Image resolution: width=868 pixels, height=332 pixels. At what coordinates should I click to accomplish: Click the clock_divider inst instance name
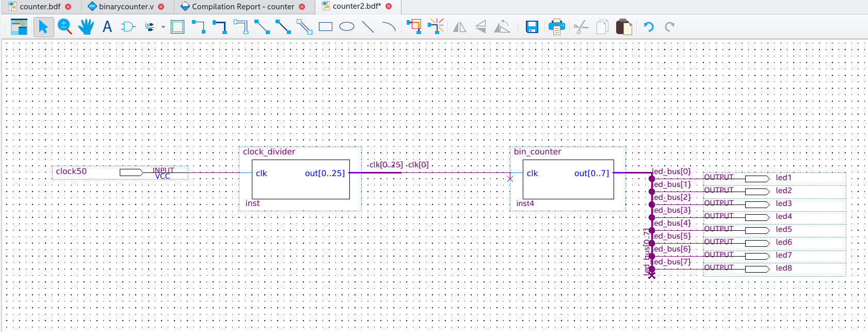252,203
